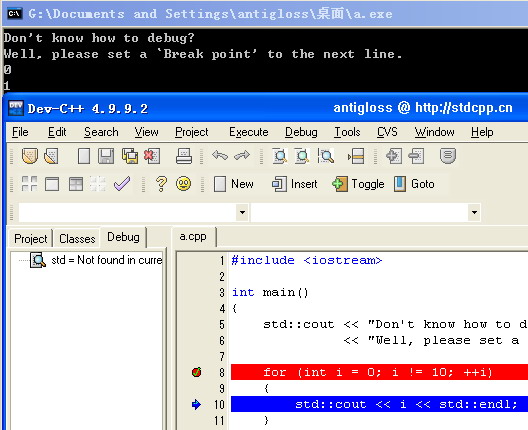Click the blue execution arrow on line 10

click(x=196, y=404)
